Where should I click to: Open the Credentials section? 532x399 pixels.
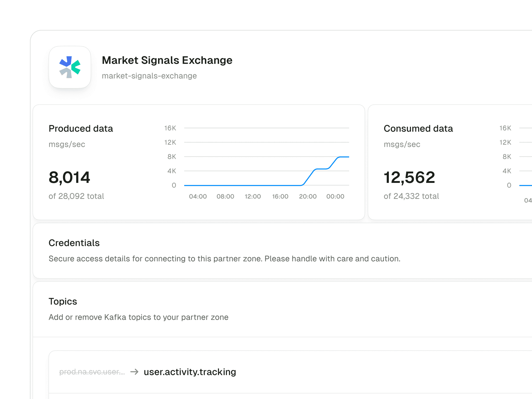coord(74,243)
